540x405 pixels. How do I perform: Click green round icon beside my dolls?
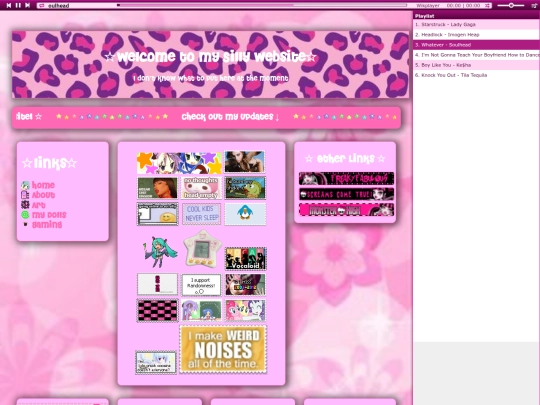click(25, 215)
